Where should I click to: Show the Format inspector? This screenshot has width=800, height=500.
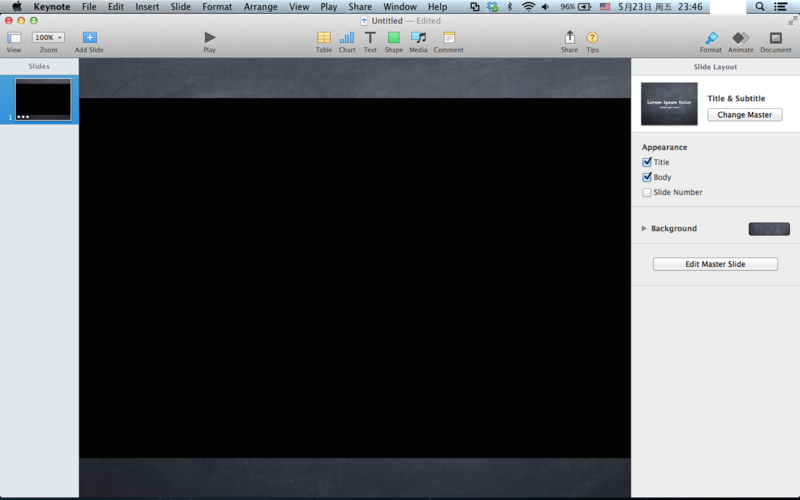click(711, 37)
